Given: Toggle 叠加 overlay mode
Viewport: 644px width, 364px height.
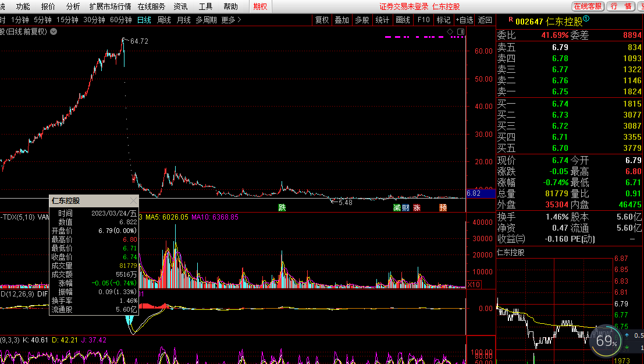Looking at the screenshot, I should (341, 20).
